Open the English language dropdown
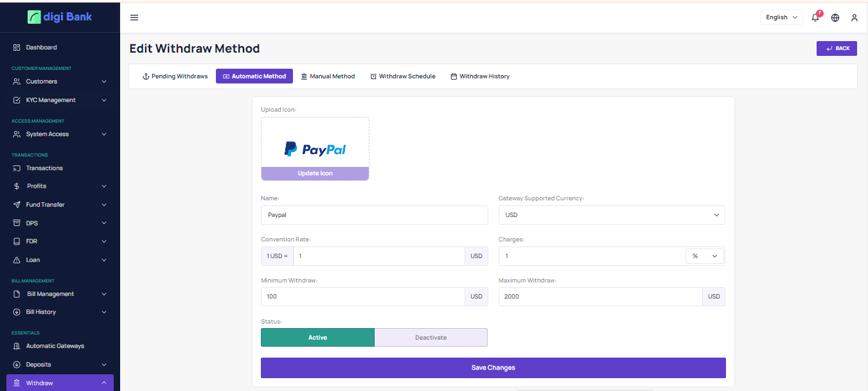Image resolution: width=868 pixels, height=391 pixels. tap(781, 17)
